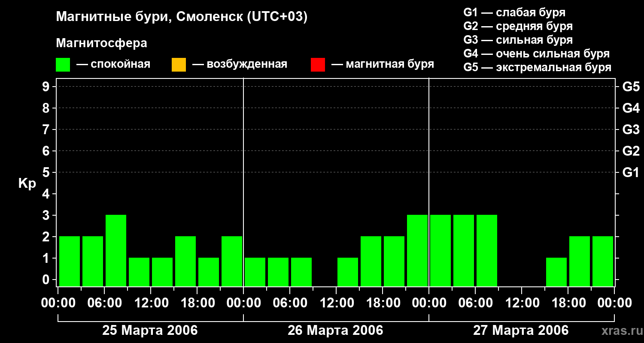Click the '12:00' time label for 26 Марта
Screen dimensions: 644x343
336,303
